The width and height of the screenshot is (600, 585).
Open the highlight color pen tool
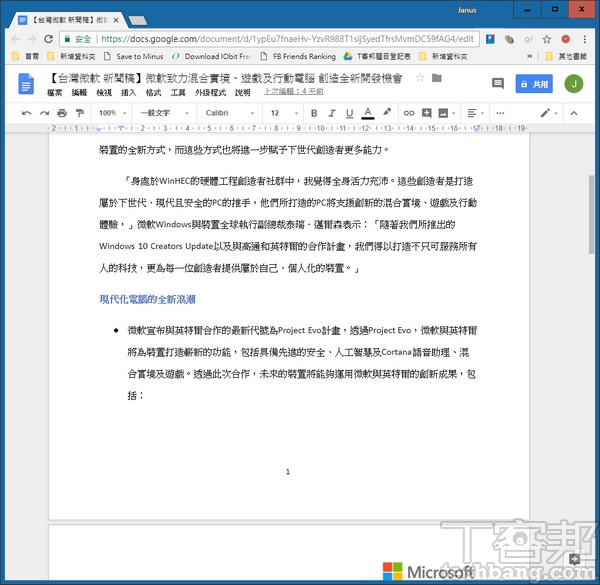pyautogui.click(x=387, y=112)
